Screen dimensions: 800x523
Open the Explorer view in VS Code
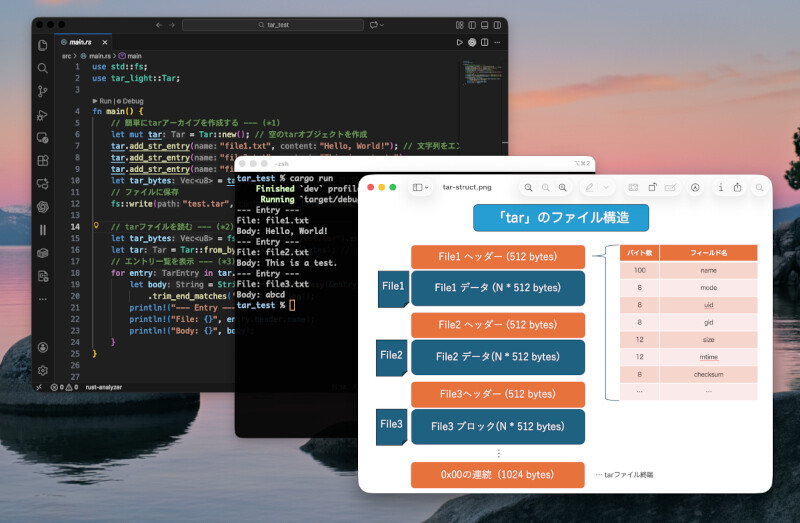tap(43, 45)
